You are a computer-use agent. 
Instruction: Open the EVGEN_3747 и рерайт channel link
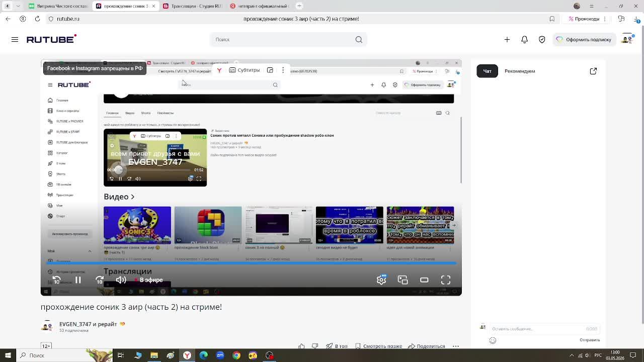tap(88, 324)
